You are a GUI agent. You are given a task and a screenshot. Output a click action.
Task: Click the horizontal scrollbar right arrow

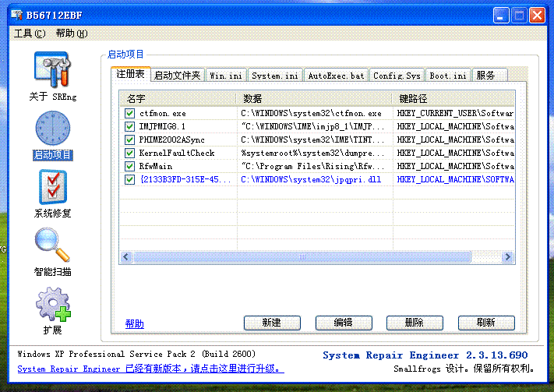[x=508, y=256]
